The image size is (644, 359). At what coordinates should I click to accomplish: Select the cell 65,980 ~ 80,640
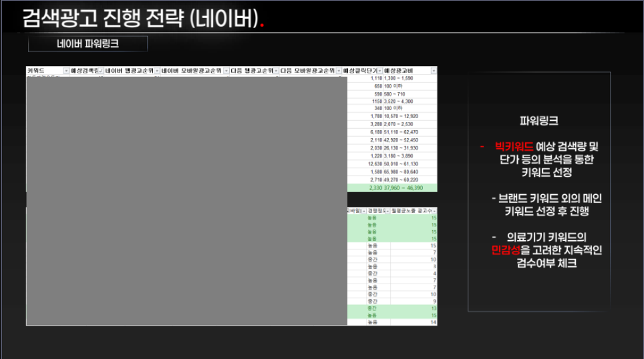[x=401, y=172]
